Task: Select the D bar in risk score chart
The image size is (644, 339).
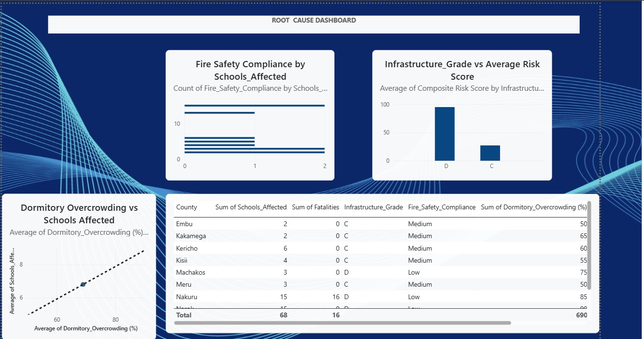Action: (444, 134)
